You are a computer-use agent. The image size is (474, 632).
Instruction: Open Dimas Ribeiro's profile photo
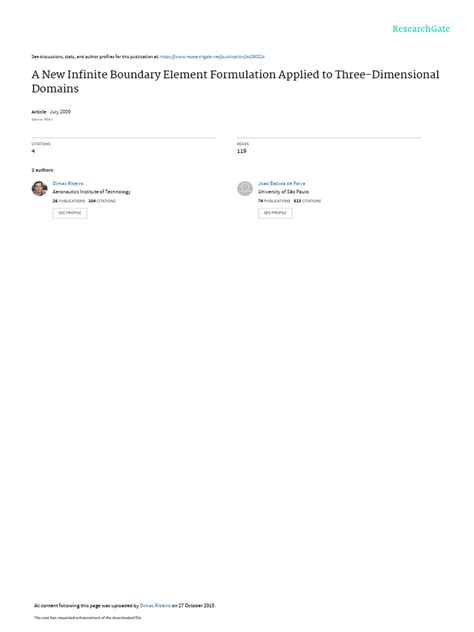click(40, 188)
